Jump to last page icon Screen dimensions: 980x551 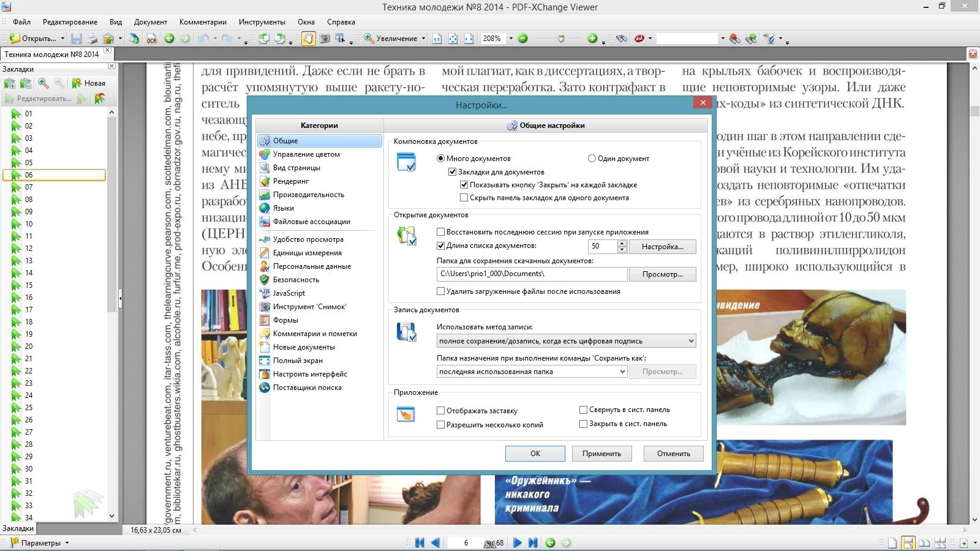tap(533, 542)
